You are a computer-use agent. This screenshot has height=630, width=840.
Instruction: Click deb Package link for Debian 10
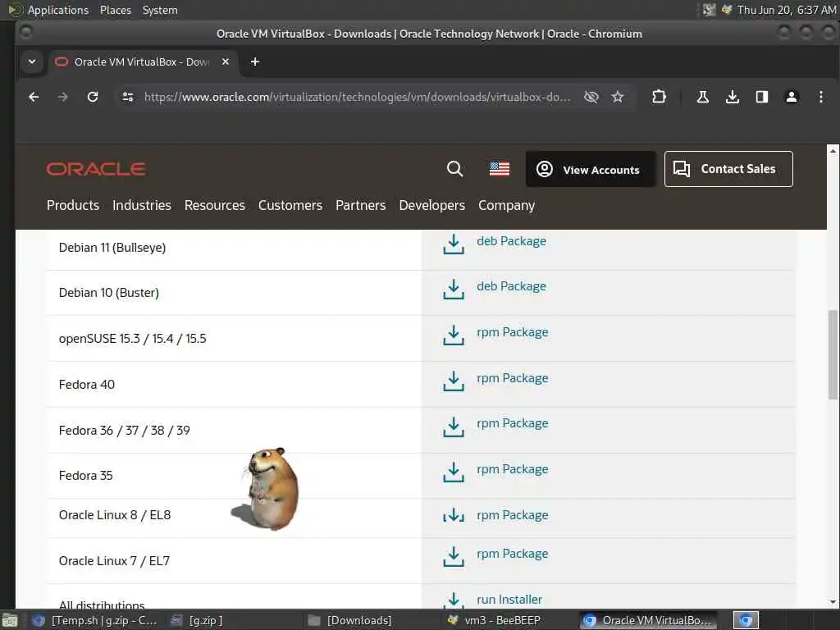coord(512,286)
